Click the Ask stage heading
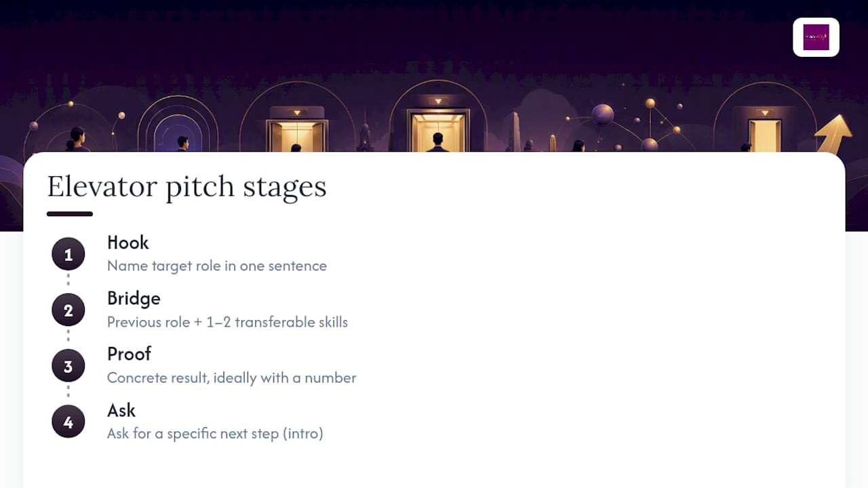Screen dimensions: 868x488 tap(121, 410)
